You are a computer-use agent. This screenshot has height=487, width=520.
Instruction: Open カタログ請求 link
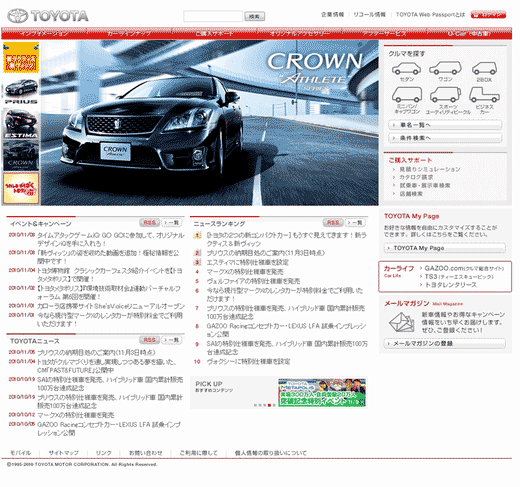tap(416, 177)
